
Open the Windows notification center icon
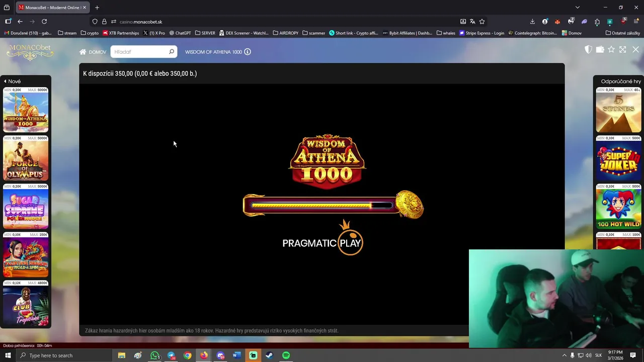tap(633, 355)
